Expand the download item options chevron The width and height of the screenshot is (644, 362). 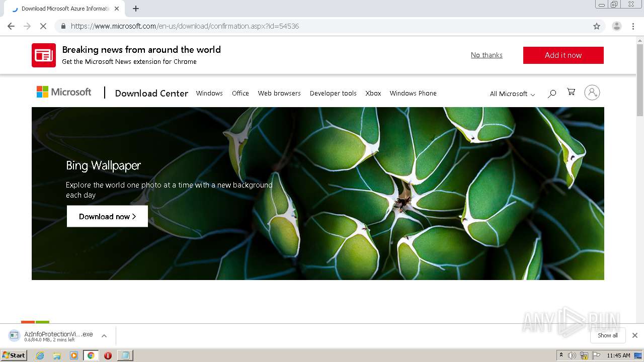tap(104, 336)
